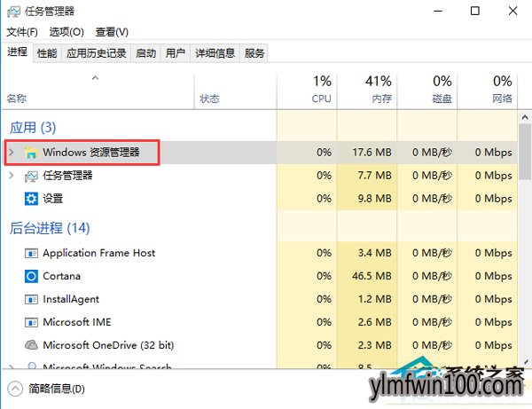
Task: Click the 任务管理器 process icon
Action: [31, 176]
